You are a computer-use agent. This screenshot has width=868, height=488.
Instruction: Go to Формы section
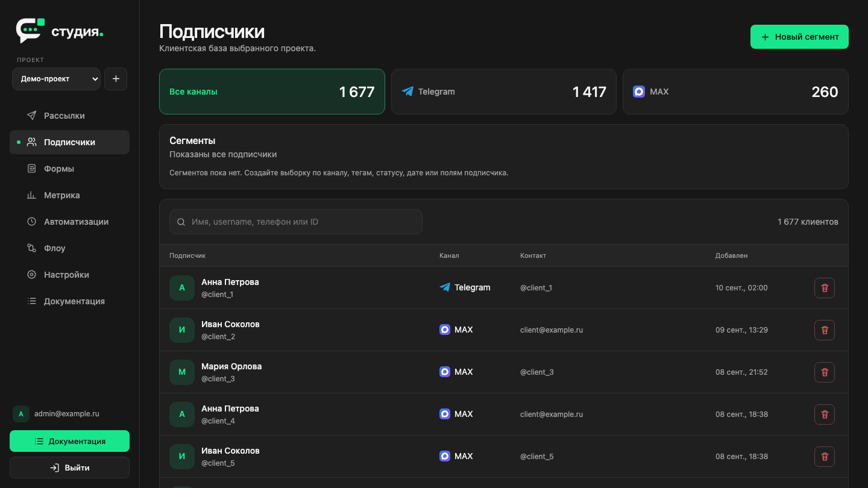pyautogui.click(x=69, y=169)
